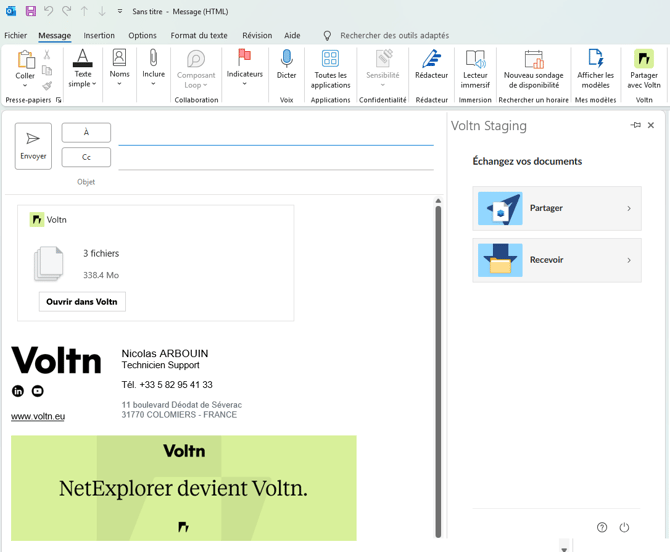Image resolution: width=670 pixels, height=552 pixels.
Task: Switch to Format du texte tab
Action: (x=199, y=35)
